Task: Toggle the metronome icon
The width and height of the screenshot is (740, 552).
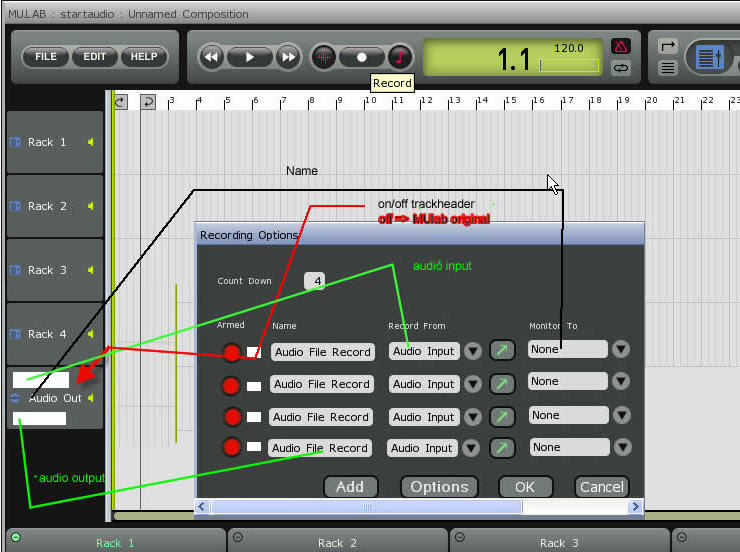Action: [x=621, y=46]
